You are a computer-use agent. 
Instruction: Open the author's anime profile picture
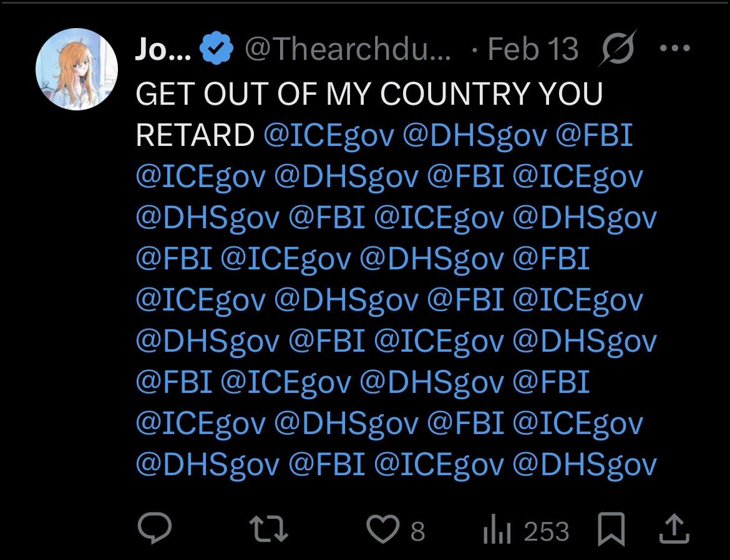pos(77,69)
